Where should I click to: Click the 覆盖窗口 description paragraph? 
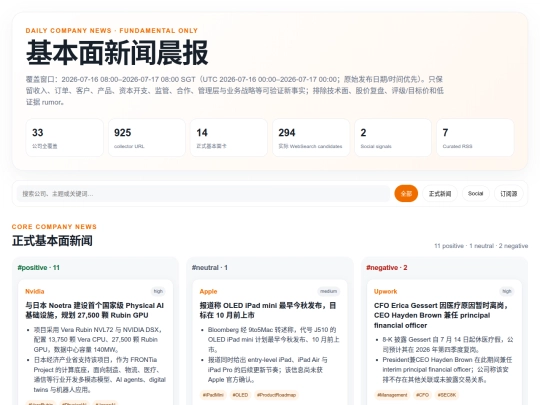(x=235, y=91)
